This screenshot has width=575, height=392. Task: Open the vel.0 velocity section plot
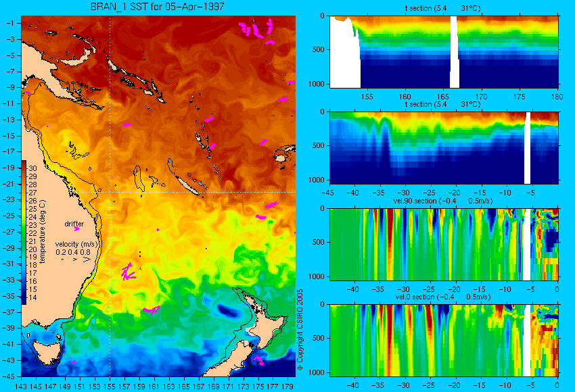(x=444, y=341)
